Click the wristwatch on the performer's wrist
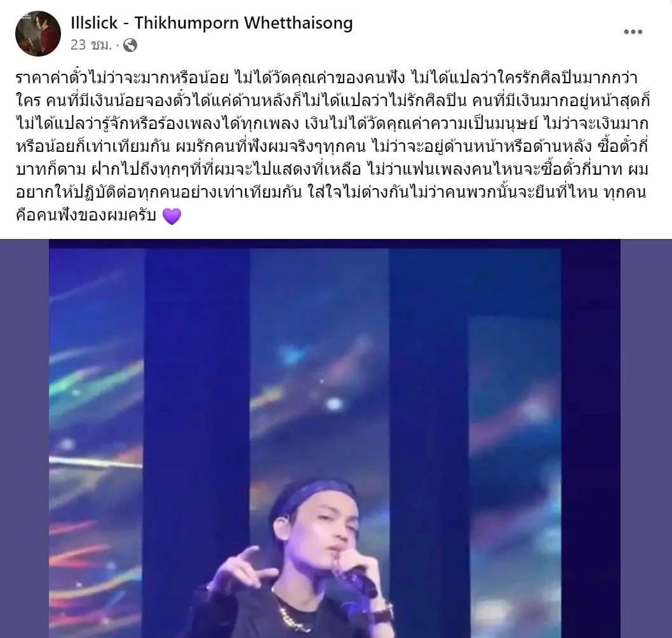Image resolution: width=672 pixels, height=638 pixels. [384, 611]
